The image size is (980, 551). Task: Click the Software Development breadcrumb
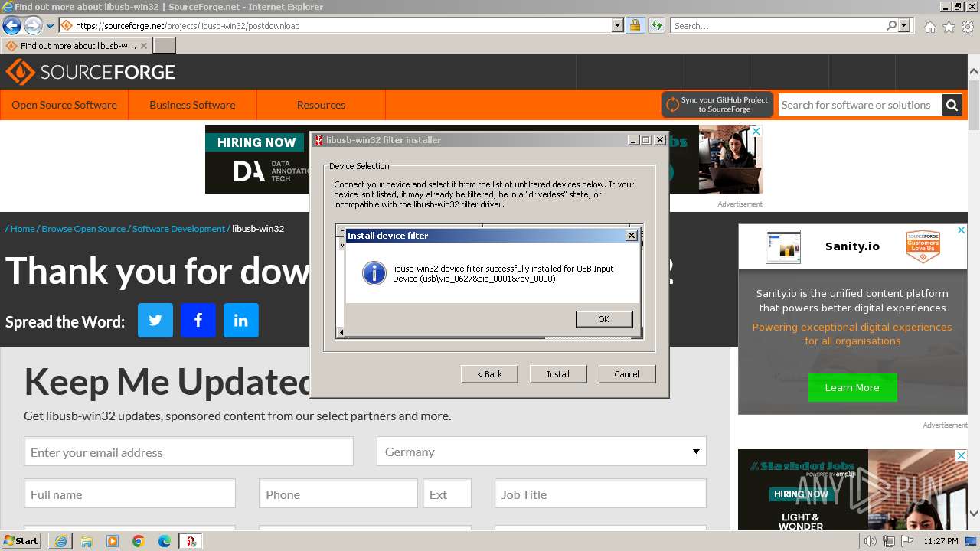coord(178,229)
